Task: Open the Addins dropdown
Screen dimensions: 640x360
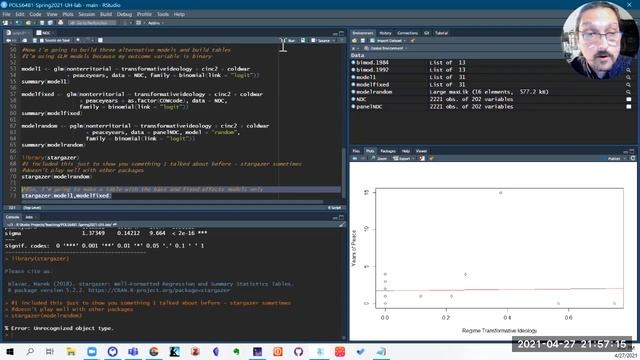Action: 156,23
